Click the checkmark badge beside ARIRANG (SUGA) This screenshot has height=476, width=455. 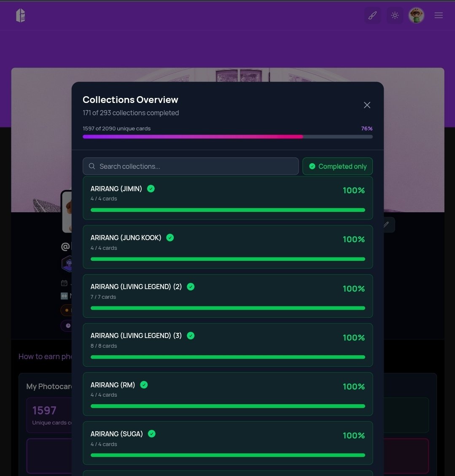152,434
